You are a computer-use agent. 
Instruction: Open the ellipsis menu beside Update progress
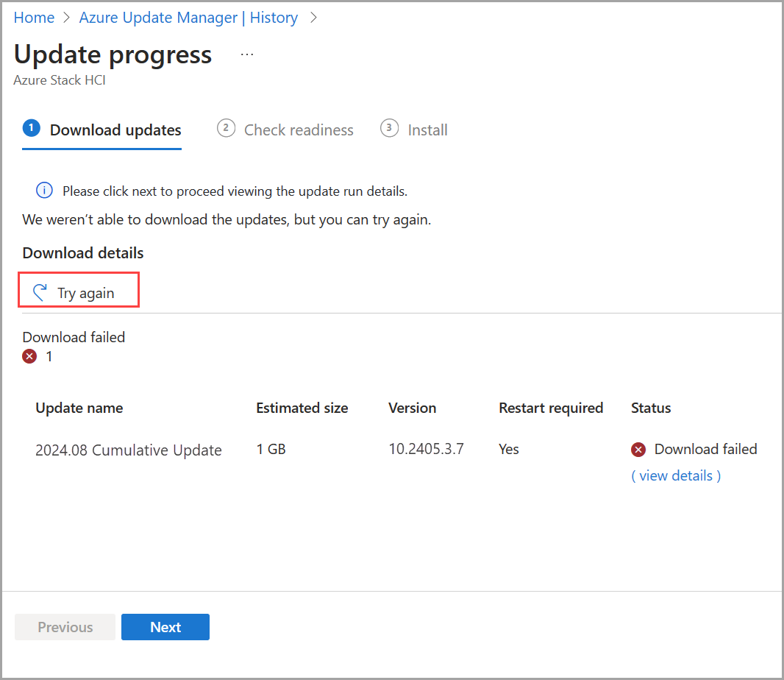[247, 54]
